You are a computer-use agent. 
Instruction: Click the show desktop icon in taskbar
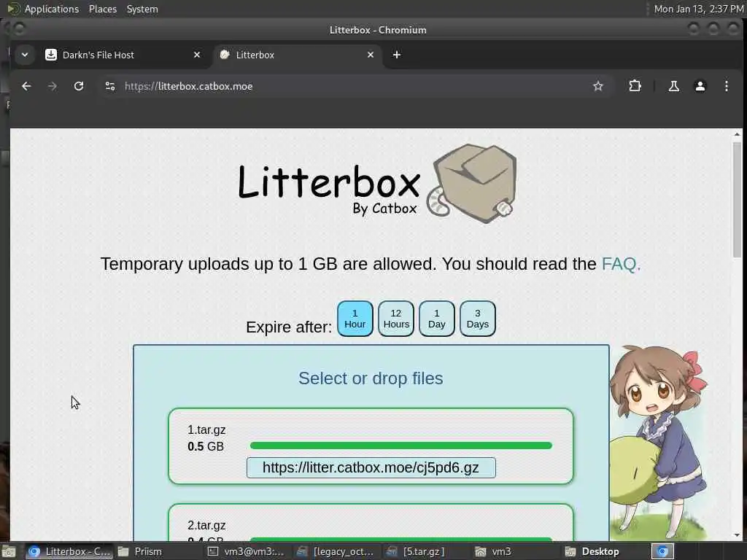[x=9, y=551]
